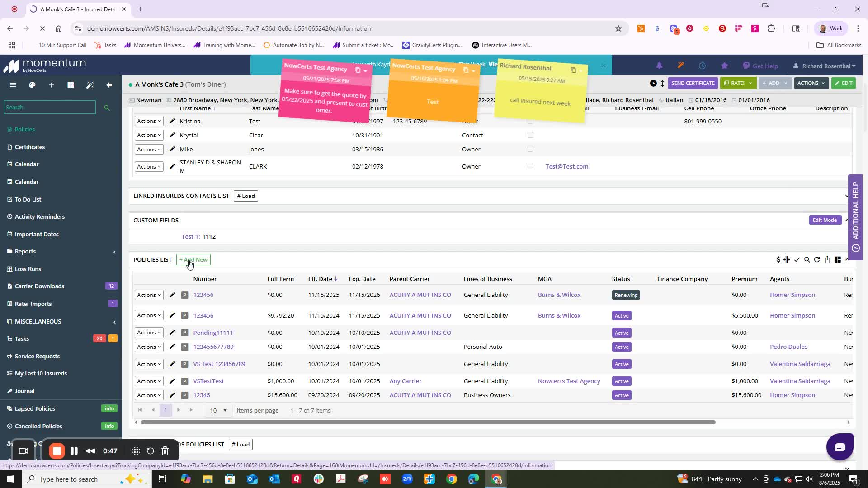Tick the checkbox in STANLEY D & SHARON M row
868x488 pixels.
[530, 166]
